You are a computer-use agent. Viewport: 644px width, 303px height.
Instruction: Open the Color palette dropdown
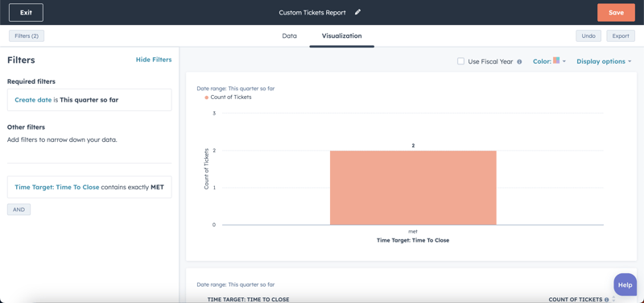tap(550, 61)
